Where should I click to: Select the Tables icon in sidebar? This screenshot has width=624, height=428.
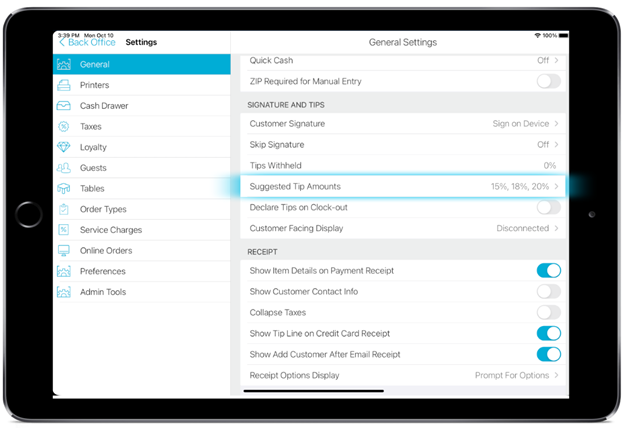(x=64, y=188)
